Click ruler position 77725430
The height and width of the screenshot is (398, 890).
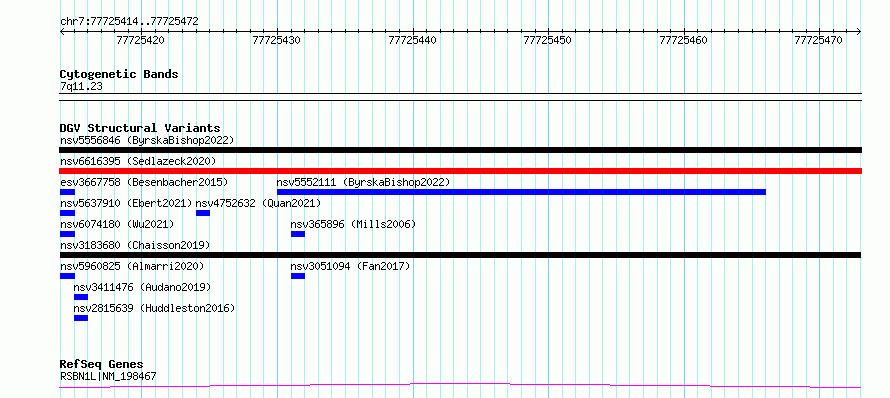pos(276,40)
